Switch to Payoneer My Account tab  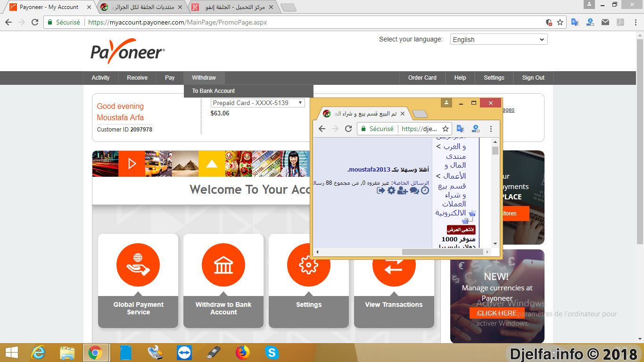(x=49, y=7)
